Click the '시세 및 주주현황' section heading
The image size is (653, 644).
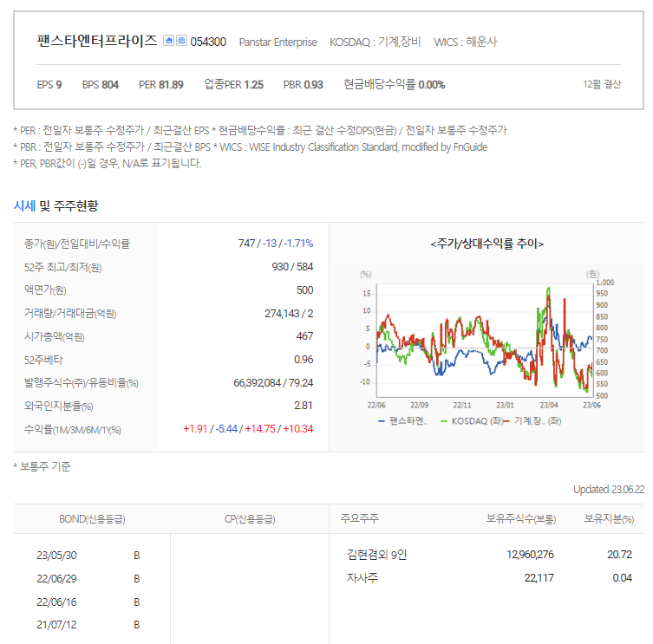56,205
